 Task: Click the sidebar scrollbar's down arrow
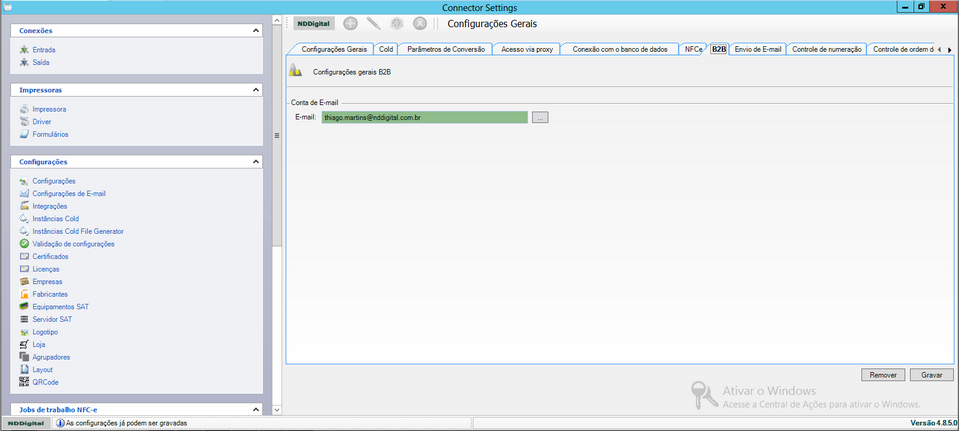coord(276,410)
